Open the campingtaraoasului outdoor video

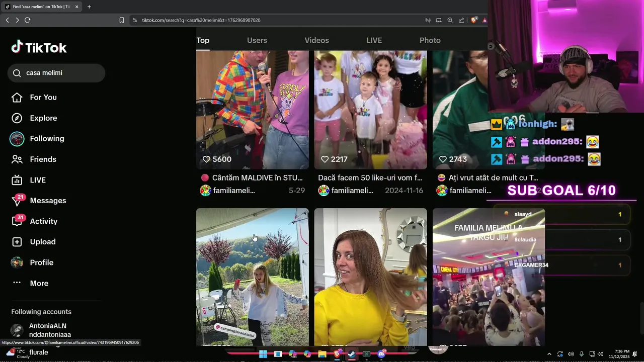pyautogui.click(x=253, y=277)
